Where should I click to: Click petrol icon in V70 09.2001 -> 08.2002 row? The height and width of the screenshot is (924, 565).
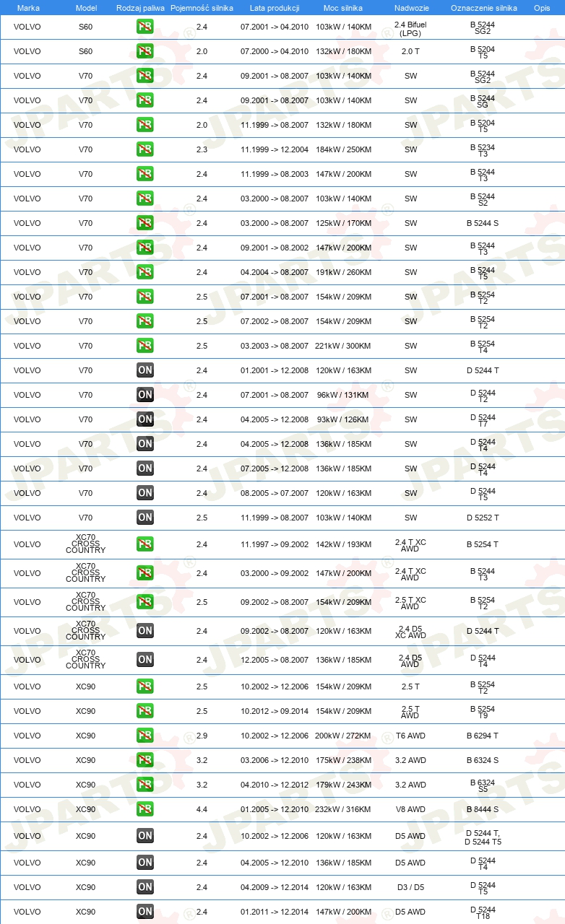tap(145, 248)
